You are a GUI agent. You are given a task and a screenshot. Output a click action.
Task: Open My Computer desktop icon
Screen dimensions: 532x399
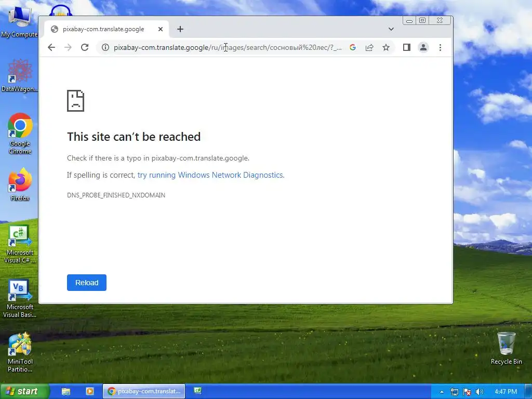coord(19,22)
